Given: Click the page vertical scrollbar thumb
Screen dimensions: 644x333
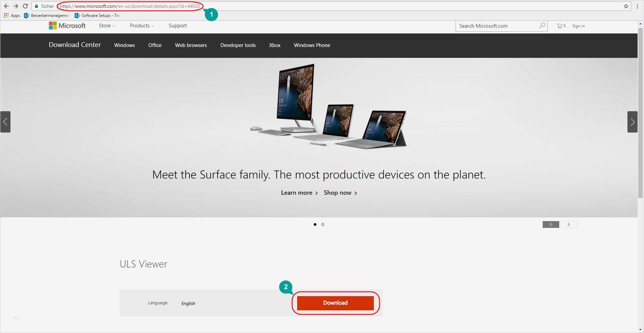Looking at the screenshot, I should coord(640,113).
